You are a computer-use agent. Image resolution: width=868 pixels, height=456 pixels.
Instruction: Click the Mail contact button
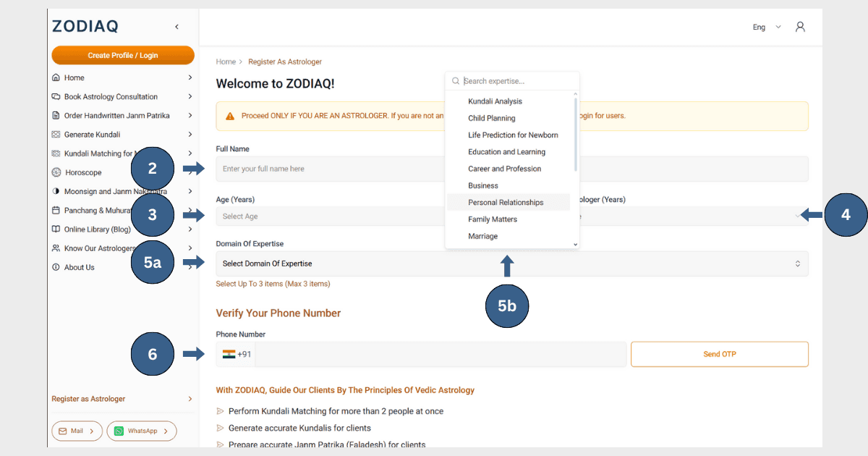[x=77, y=431]
